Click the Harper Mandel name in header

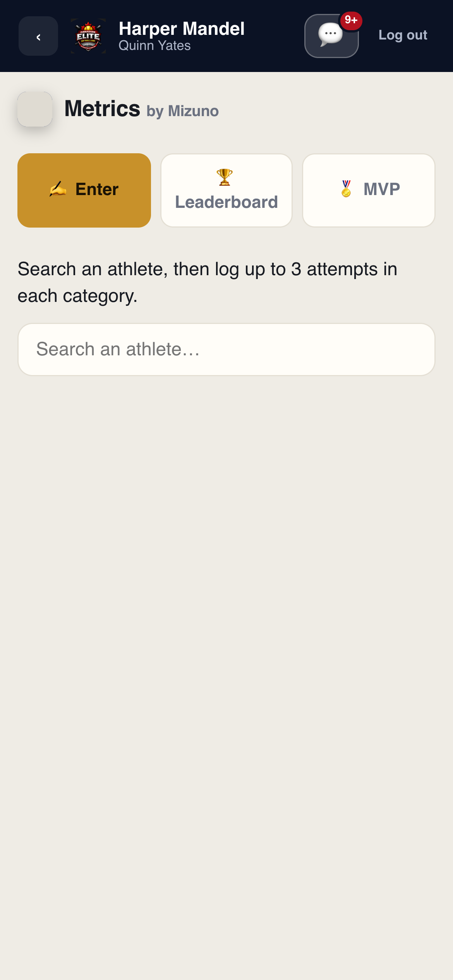pyautogui.click(x=182, y=29)
